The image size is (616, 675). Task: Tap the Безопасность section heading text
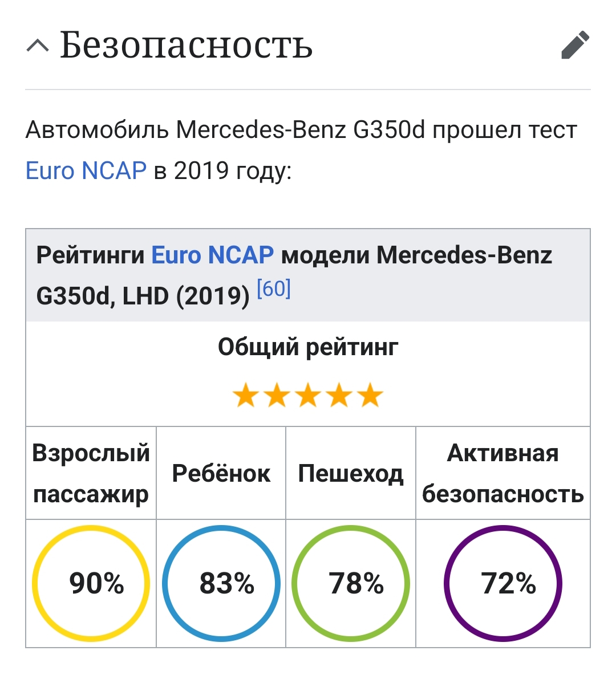[186, 46]
